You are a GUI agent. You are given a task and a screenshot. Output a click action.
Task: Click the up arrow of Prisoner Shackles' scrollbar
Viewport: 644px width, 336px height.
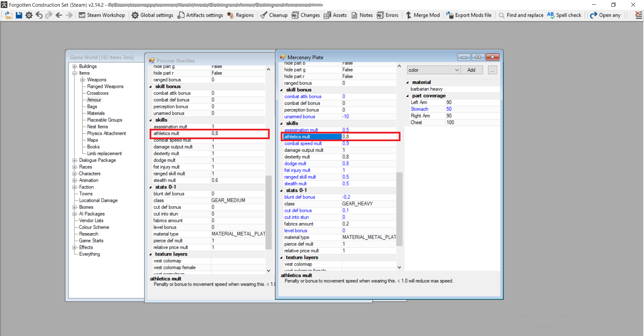[x=268, y=69]
